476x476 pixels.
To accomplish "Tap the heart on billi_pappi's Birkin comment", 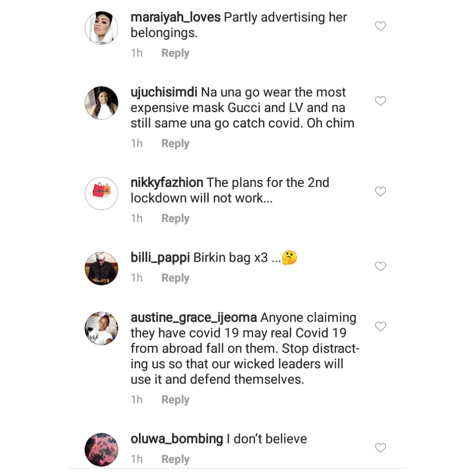I will (380, 266).
